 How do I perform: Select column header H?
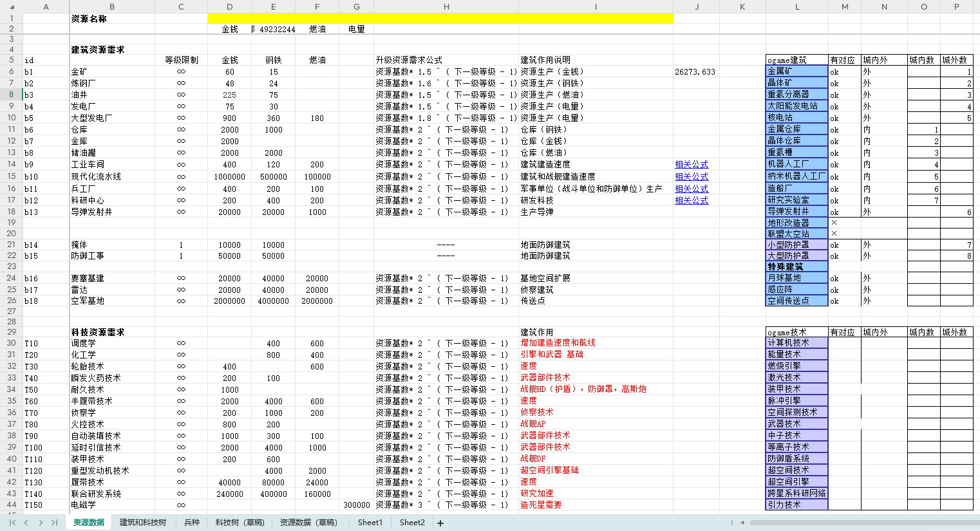pyautogui.click(x=446, y=7)
